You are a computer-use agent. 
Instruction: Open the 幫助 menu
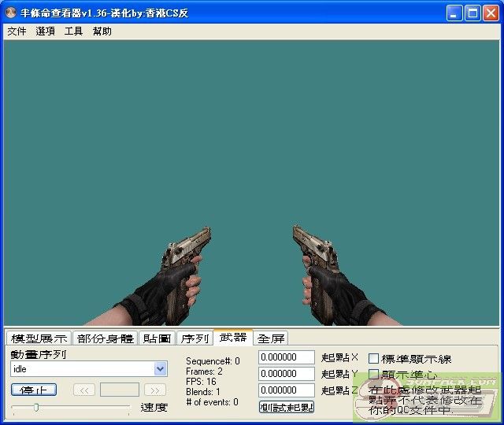tap(102, 31)
